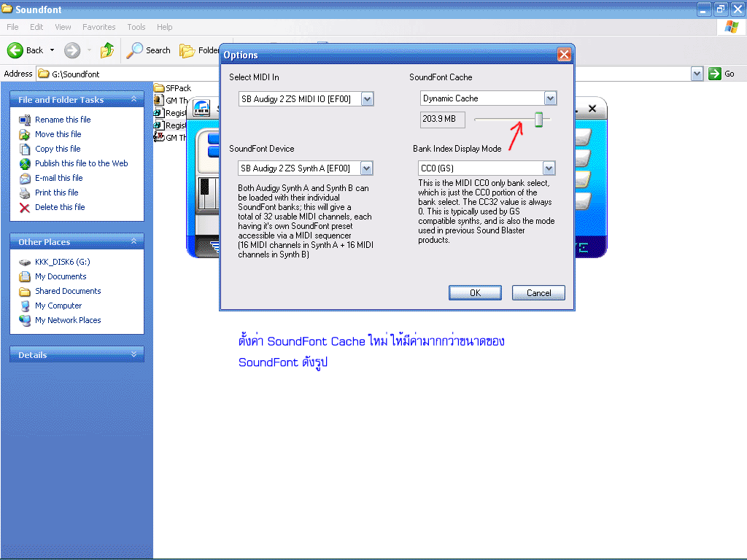Click the My Network Places icon

pos(25,321)
